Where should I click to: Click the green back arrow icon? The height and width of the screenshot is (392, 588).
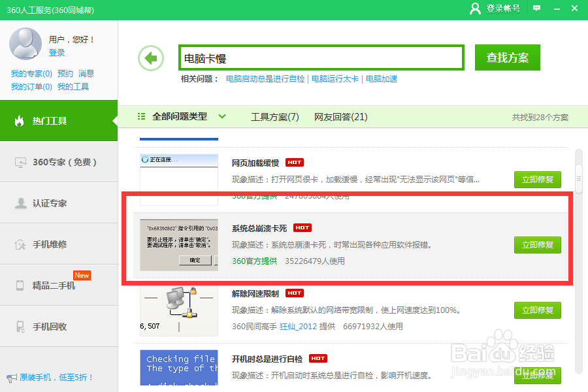click(151, 58)
